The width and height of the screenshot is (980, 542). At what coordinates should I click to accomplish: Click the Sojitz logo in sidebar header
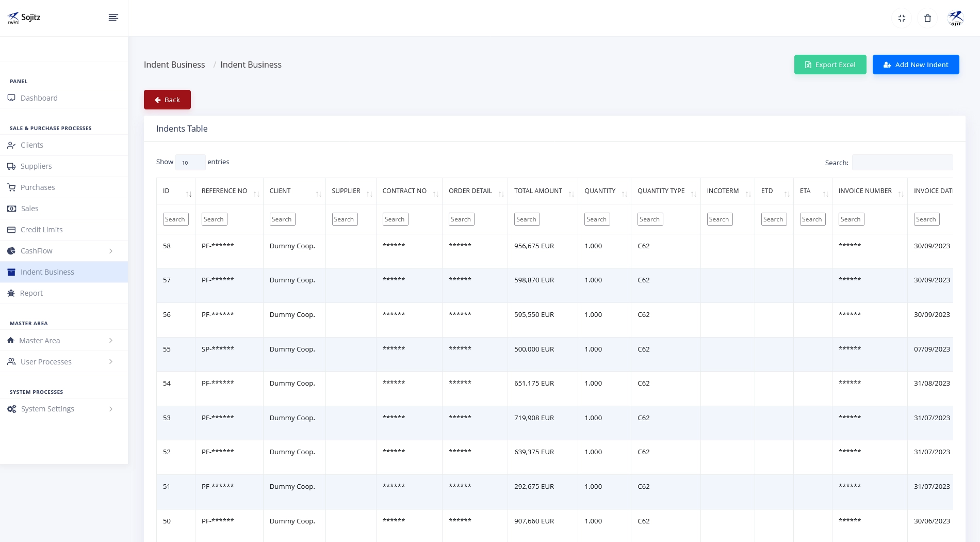24,18
